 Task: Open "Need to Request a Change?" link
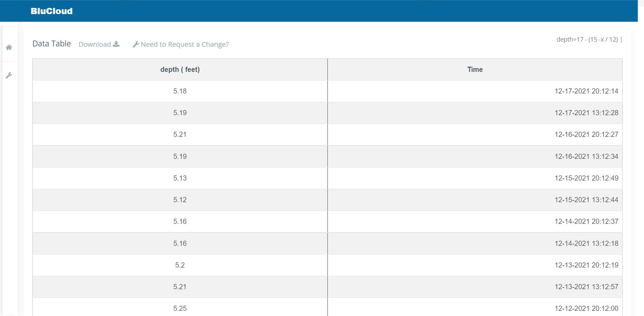[x=185, y=44]
